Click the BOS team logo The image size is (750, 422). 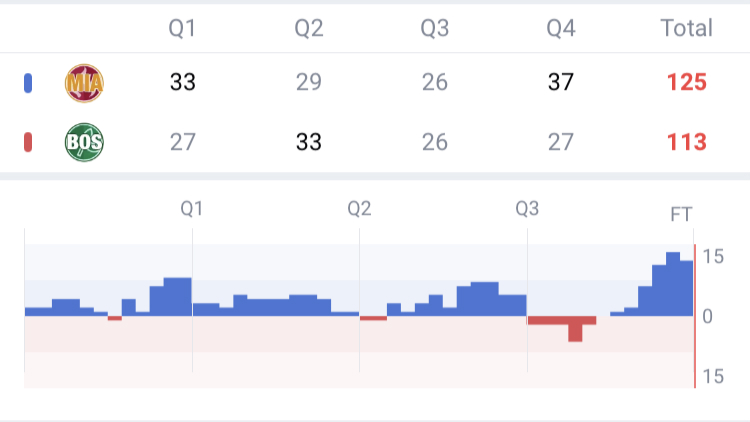point(84,142)
